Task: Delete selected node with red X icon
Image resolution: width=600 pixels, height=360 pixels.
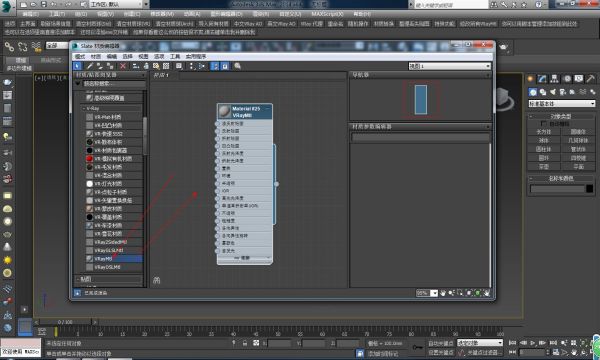Action: 123,66
